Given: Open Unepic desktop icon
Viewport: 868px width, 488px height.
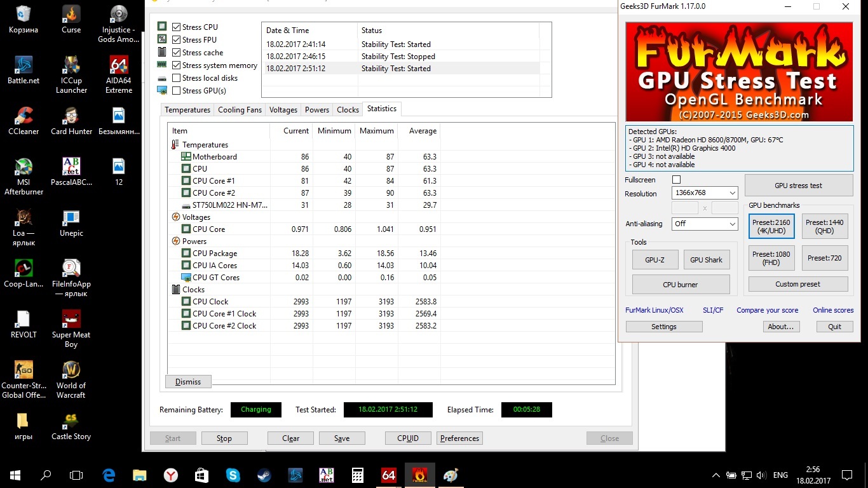Looking at the screenshot, I should click(71, 222).
